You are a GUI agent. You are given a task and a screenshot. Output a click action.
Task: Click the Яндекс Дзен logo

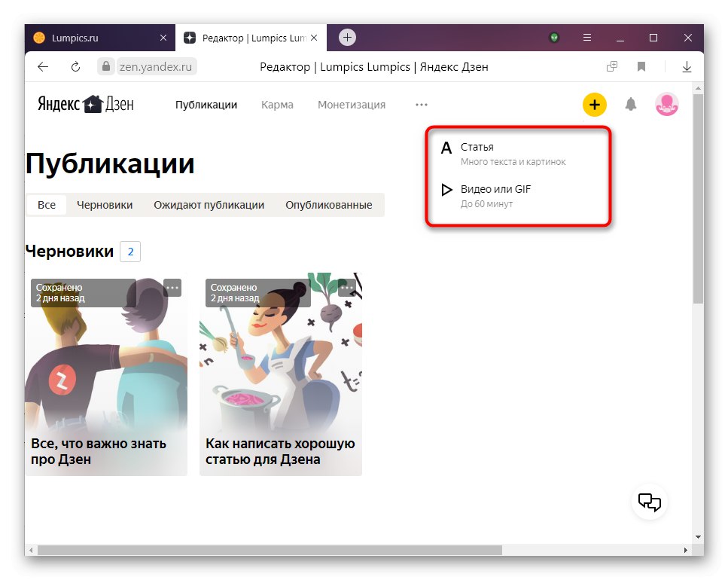[x=84, y=104]
